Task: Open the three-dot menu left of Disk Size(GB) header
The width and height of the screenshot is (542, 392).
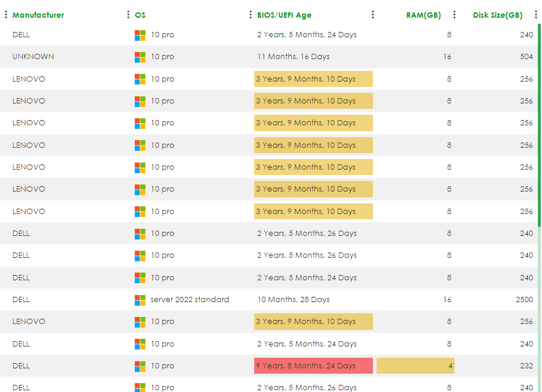Action: 454,15
